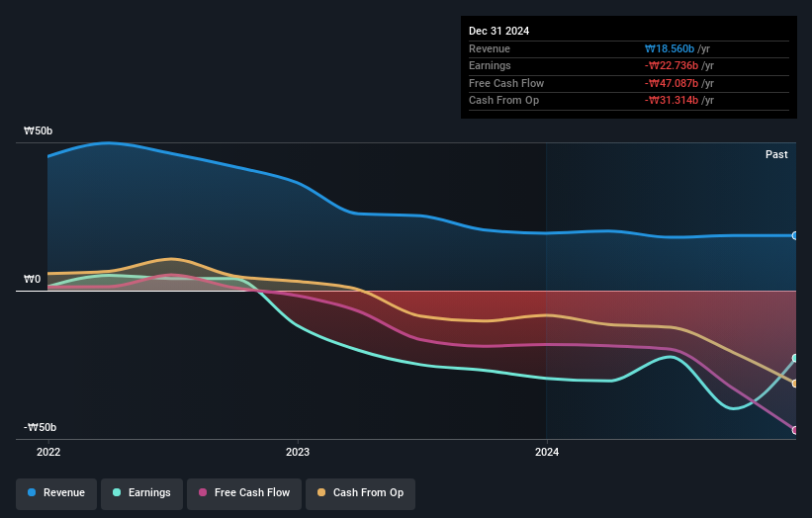This screenshot has height=518, width=812.
Task: Toggle the Cash From Op legend button
Action: click(x=360, y=493)
